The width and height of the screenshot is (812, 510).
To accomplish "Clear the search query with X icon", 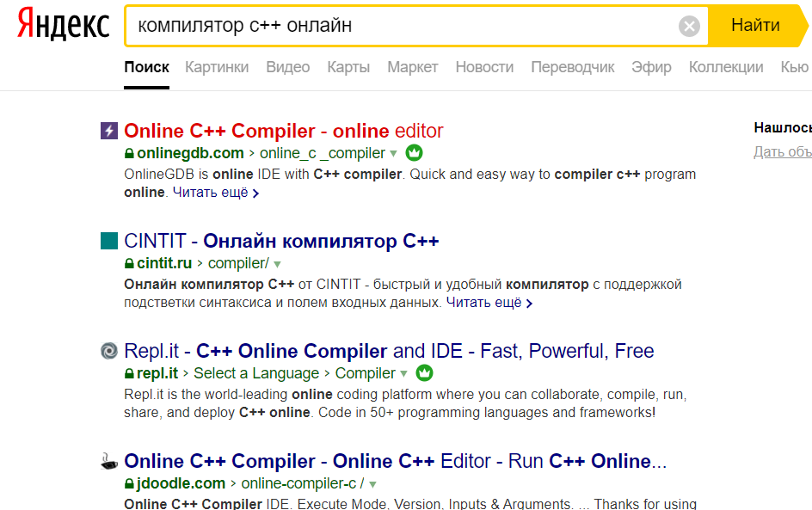I will [689, 26].
